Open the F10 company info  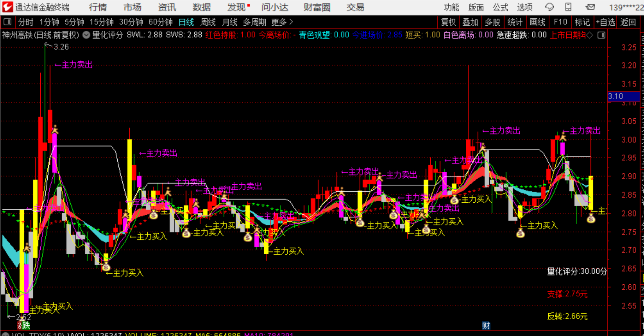(560, 22)
